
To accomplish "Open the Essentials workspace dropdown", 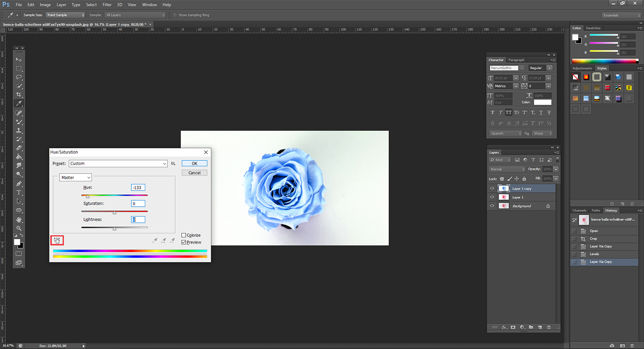I will pyautogui.click(x=621, y=15).
